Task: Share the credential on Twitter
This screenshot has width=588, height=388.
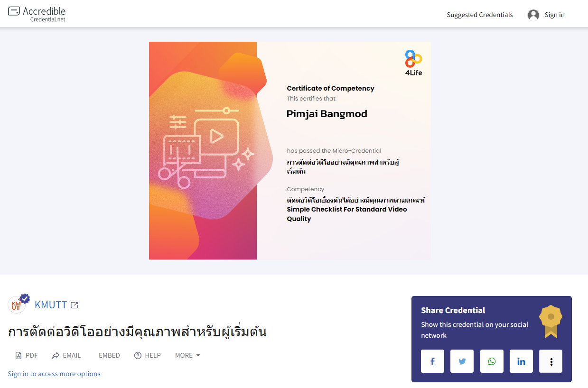Action: point(462,361)
